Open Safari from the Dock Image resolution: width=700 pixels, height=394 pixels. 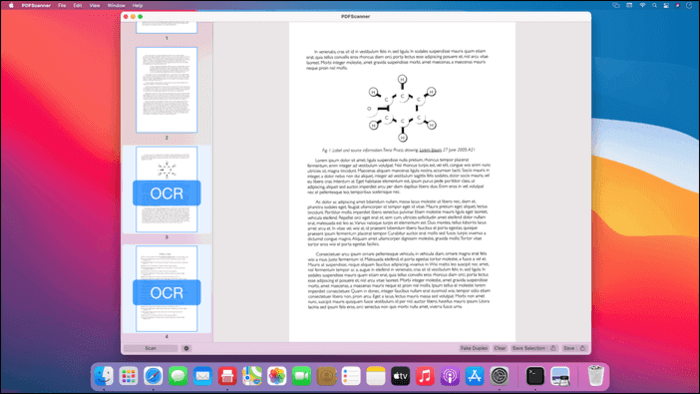click(x=153, y=376)
